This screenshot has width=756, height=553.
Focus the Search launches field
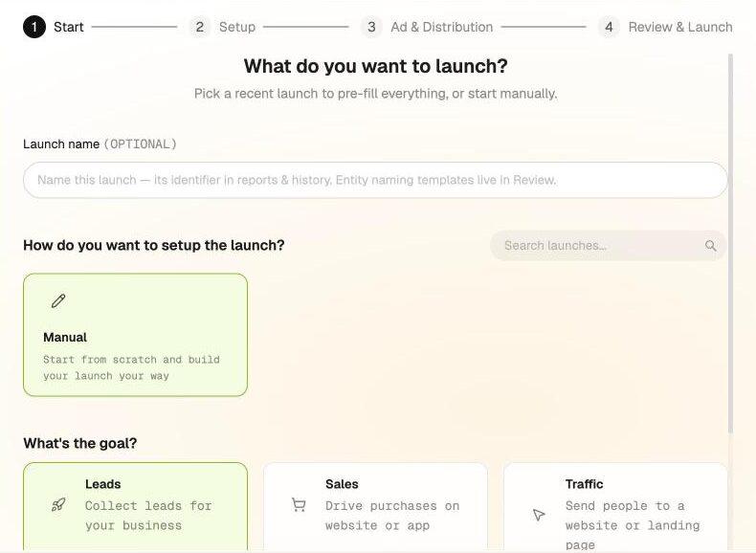click(609, 245)
